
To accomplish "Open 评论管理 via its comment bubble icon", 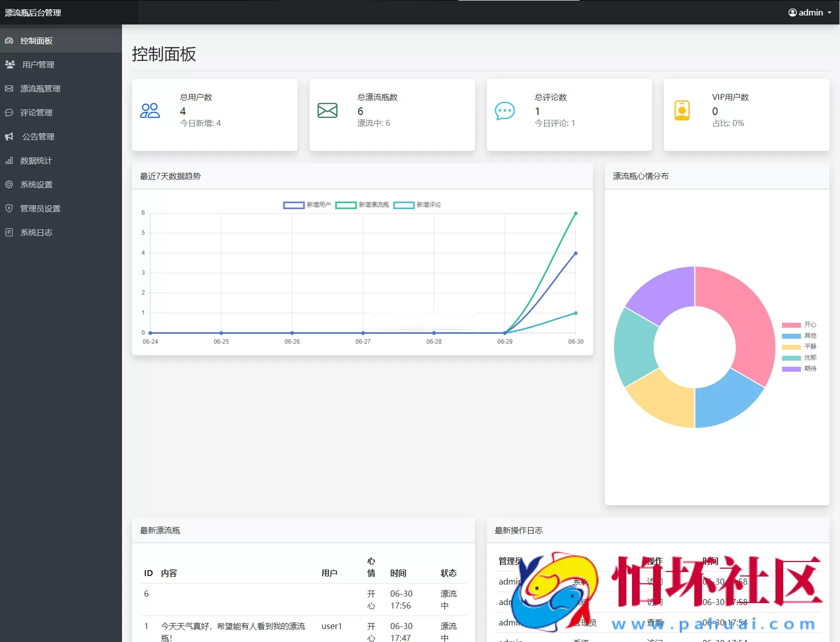I will tap(9, 112).
